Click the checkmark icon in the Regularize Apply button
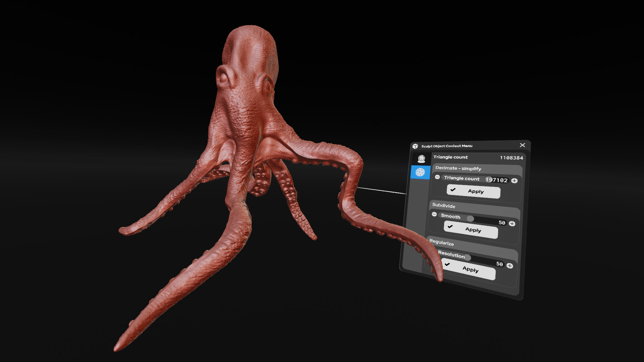 click(447, 265)
